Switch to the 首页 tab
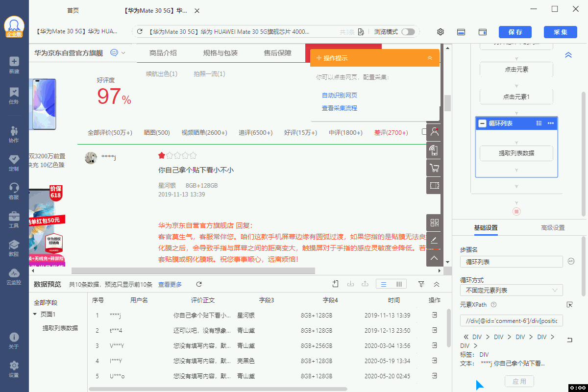 coord(73,10)
